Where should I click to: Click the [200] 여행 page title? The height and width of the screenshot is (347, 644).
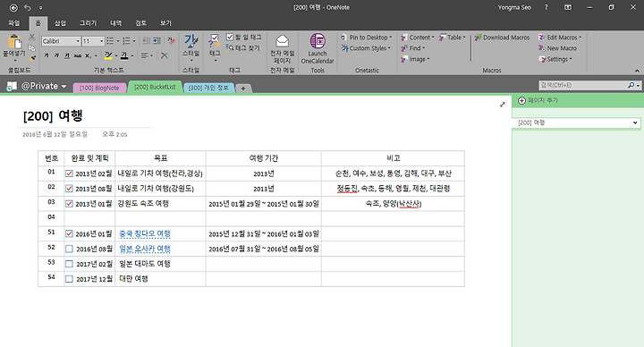[53, 115]
